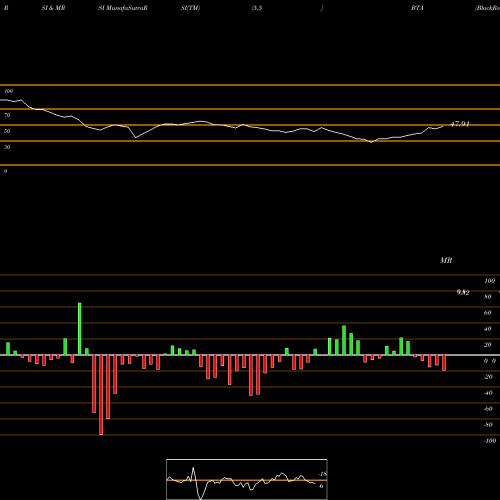Screen dimensions: 500x500
Task: Click the 'MR' panel title
Action: pyautogui.click(x=446, y=260)
